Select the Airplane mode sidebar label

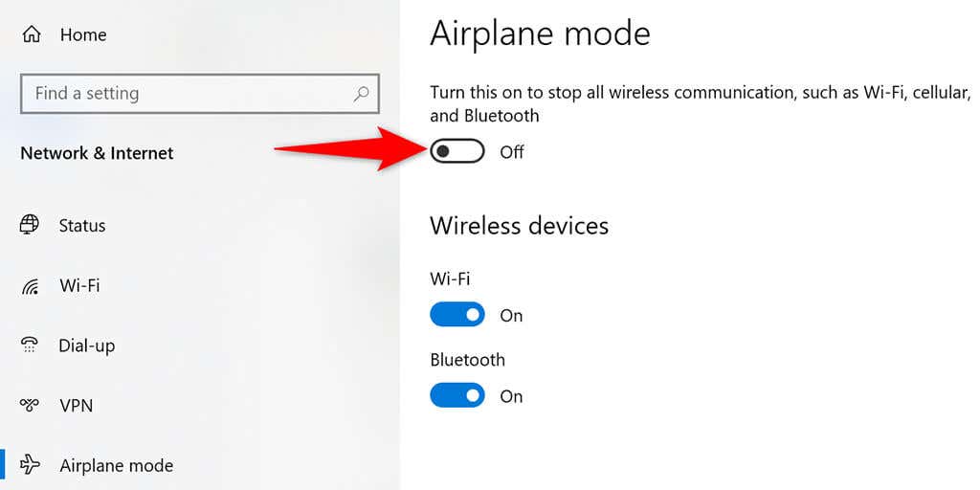(x=116, y=466)
